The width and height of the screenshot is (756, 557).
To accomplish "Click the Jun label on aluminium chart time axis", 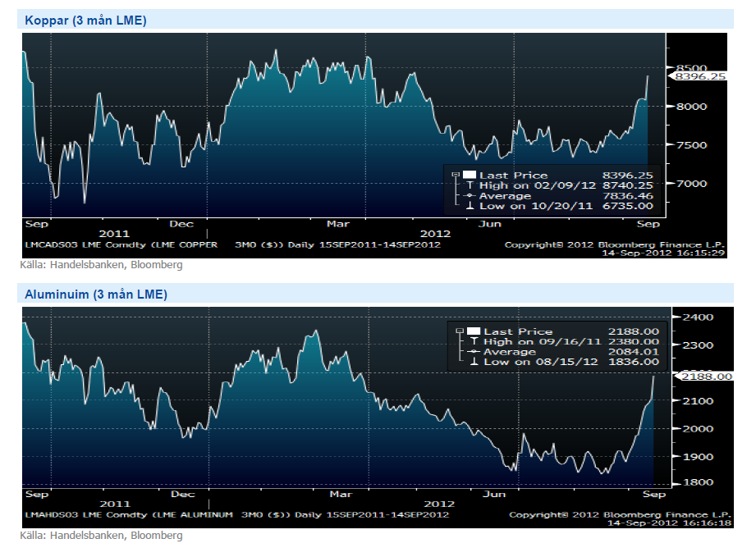I will tap(494, 494).
